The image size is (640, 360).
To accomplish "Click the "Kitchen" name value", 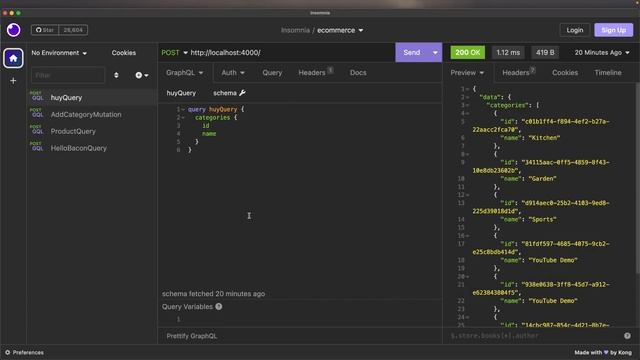I will [544, 138].
